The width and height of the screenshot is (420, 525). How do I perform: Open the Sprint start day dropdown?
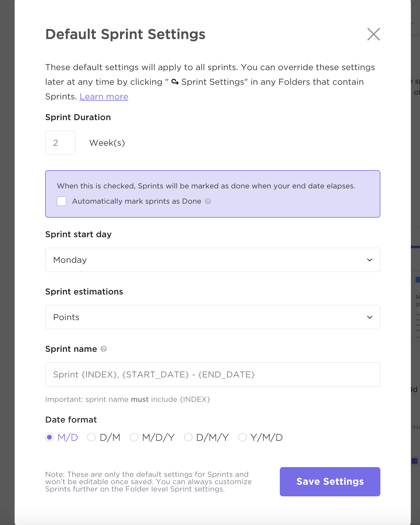pos(212,260)
